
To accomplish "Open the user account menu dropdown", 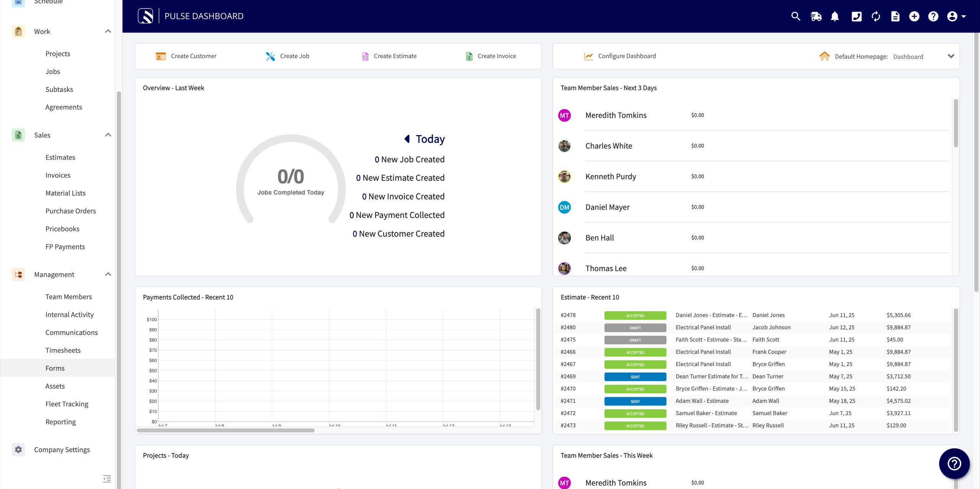I will [x=956, y=16].
